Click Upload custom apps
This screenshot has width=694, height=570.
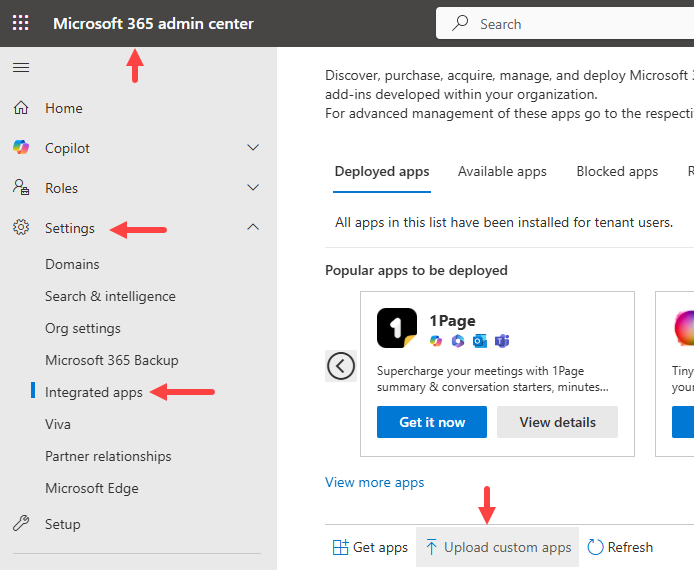click(497, 547)
